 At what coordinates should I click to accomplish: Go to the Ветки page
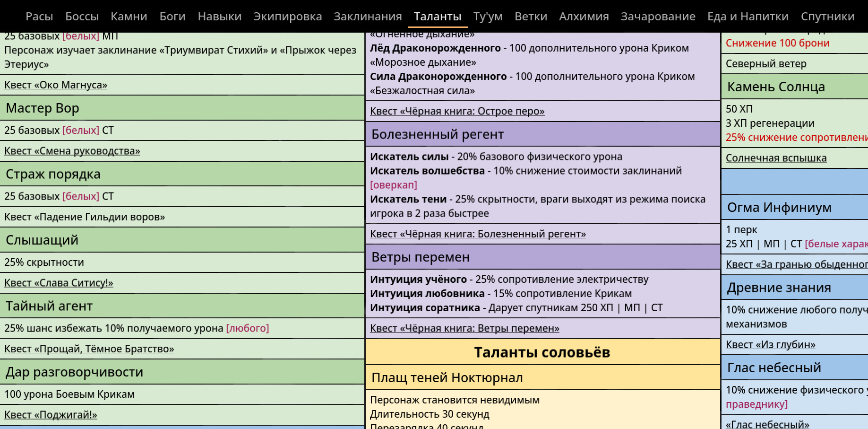(x=531, y=17)
